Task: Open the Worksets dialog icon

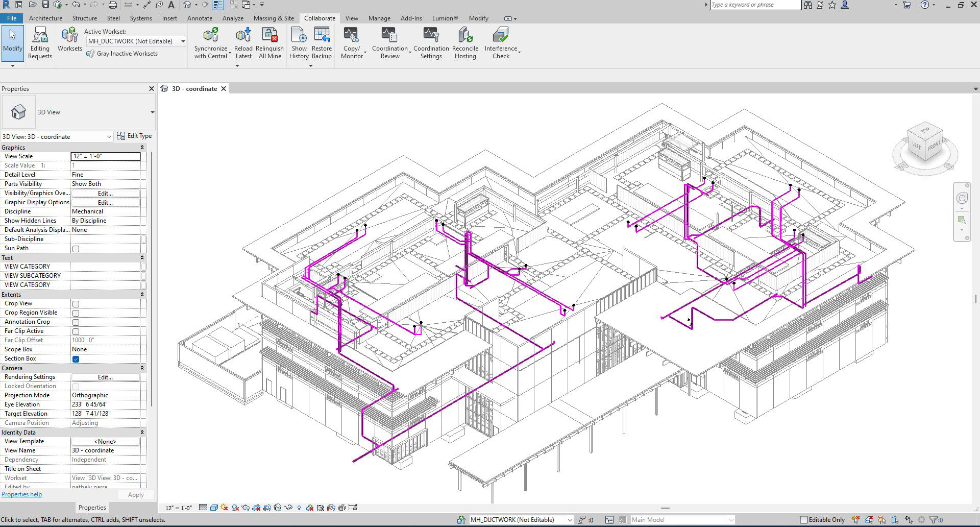Action: [69, 36]
